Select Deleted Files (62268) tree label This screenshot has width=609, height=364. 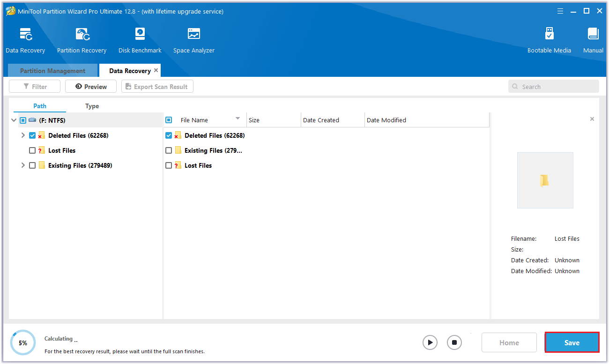pyautogui.click(x=78, y=135)
